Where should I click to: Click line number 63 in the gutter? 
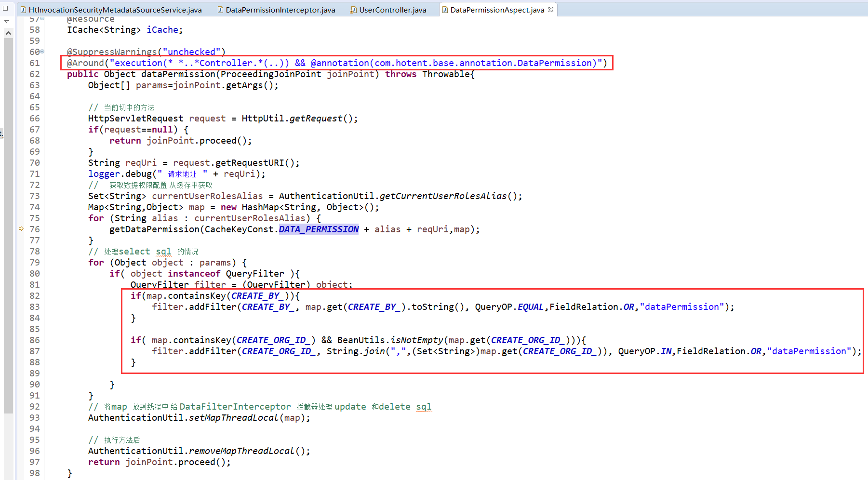coord(35,85)
